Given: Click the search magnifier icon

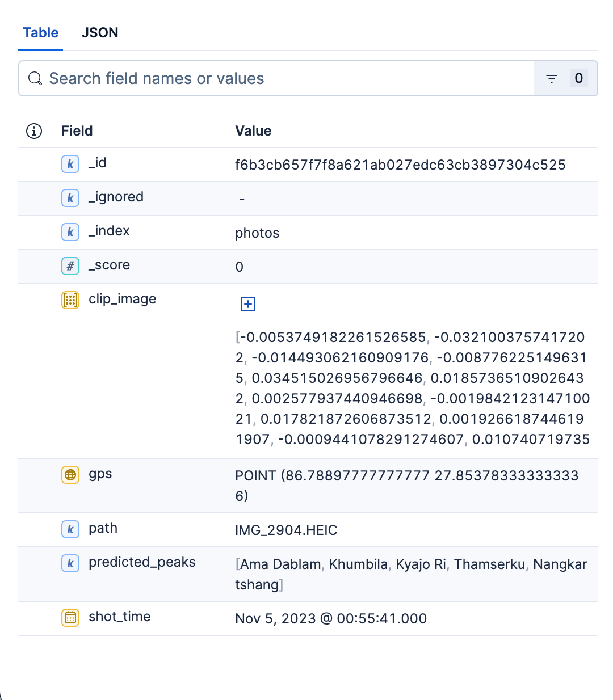Looking at the screenshot, I should [x=35, y=78].
